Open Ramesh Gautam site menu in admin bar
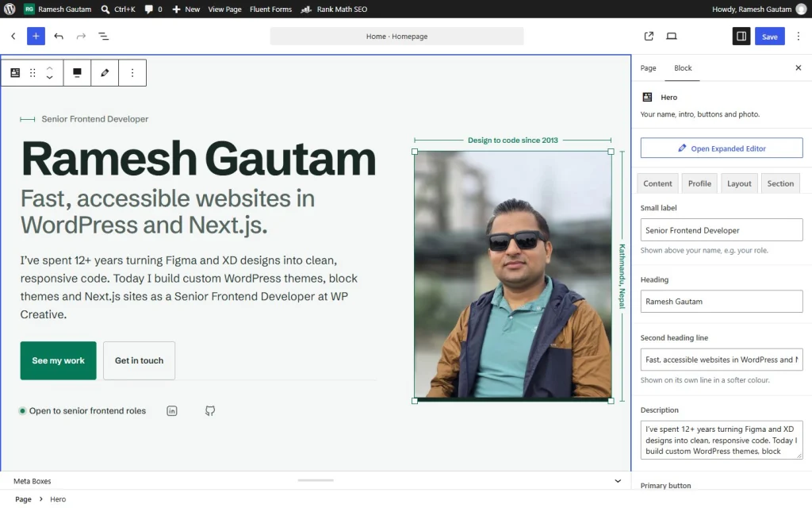The height and width of the screenshot is (508, 812). tap(57, 9)
